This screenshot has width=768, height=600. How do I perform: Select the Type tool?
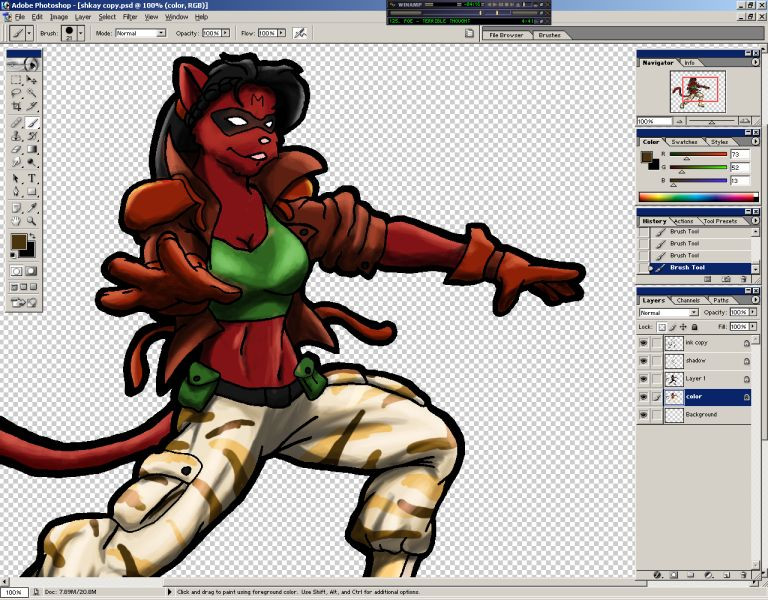[31, 179]
